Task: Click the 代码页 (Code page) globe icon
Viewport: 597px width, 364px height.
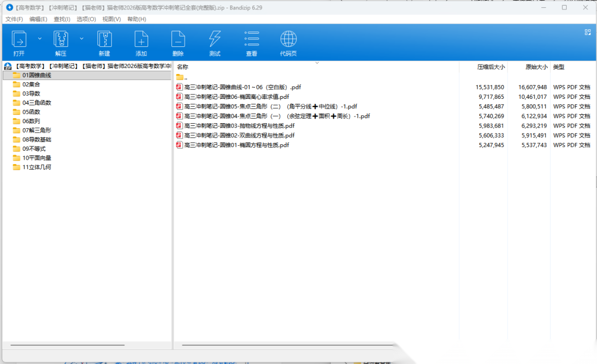Action: pos(288,39)
